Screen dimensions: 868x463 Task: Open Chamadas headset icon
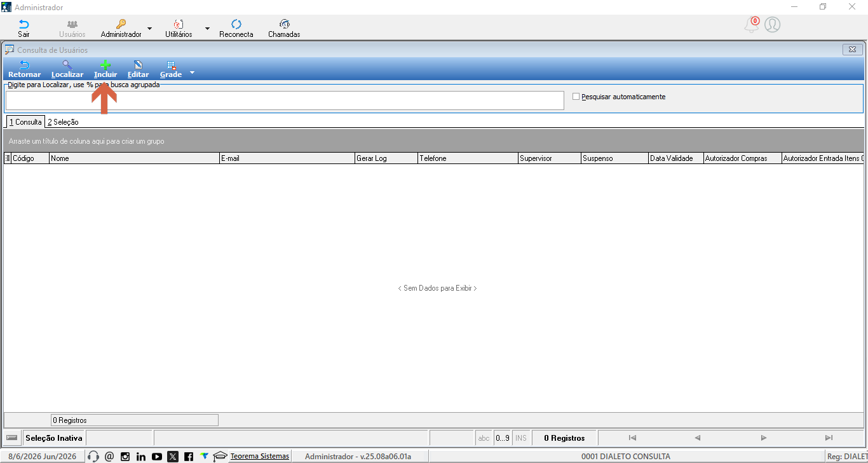(284, 24)
